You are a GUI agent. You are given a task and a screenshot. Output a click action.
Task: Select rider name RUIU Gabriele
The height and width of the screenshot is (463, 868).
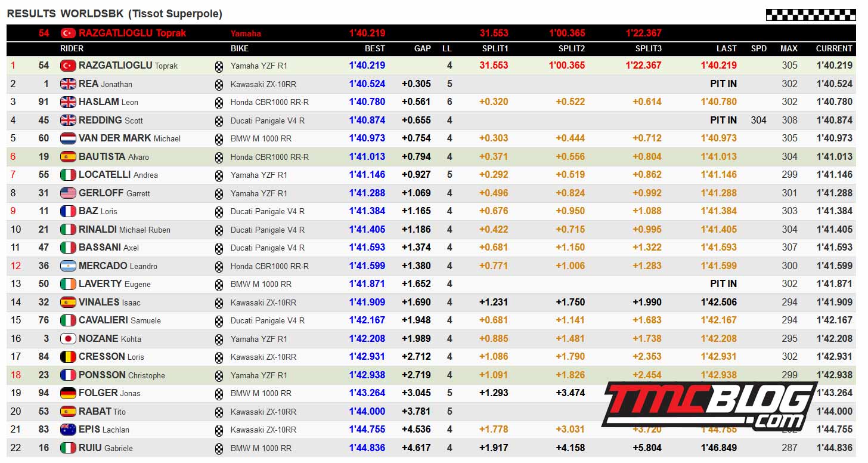[106, 448]
